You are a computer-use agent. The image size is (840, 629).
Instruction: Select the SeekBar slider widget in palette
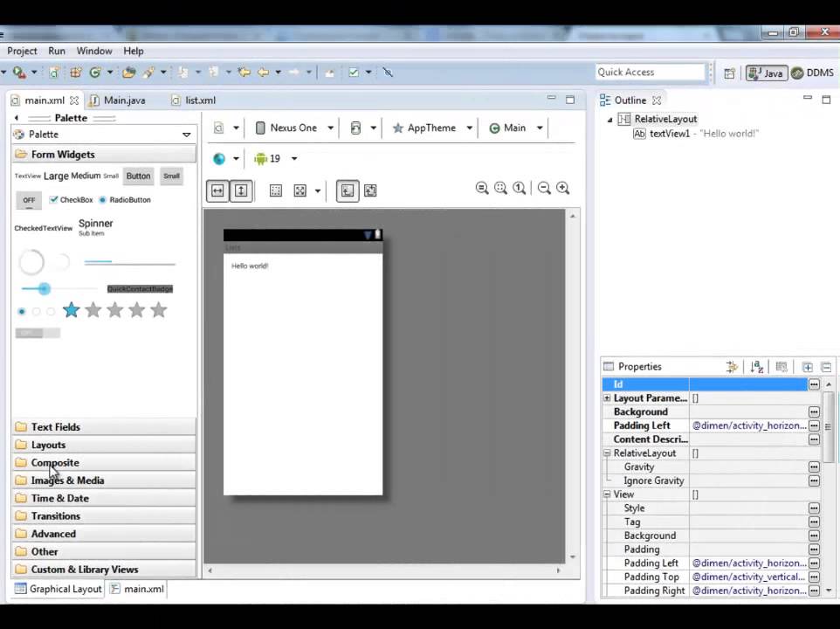pos(59,289)
